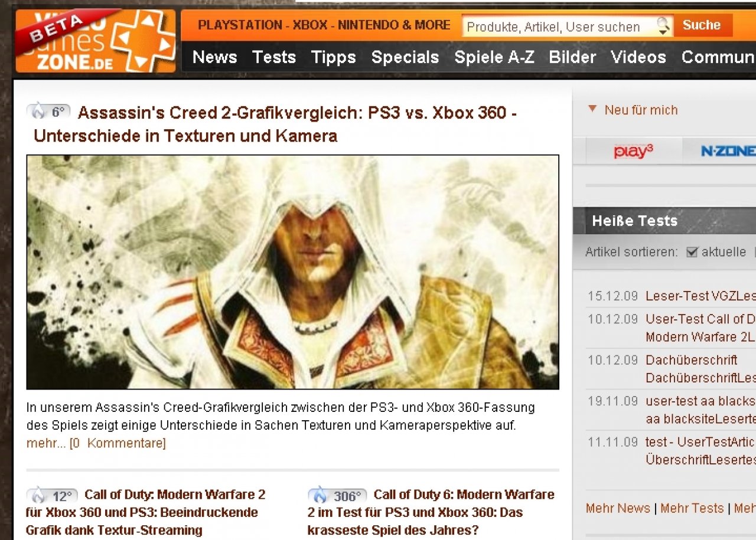Viewport: 756px width, 540px height.
Task: Click the PLAYSTATION - XBOX - NINTENDO & MORE tagline
Action: point(324,25)
